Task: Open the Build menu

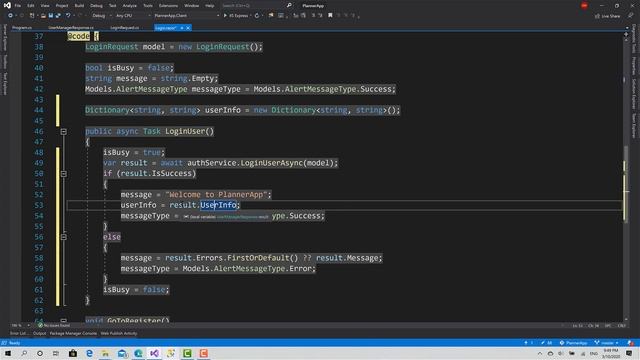Action: click(79, 6)
